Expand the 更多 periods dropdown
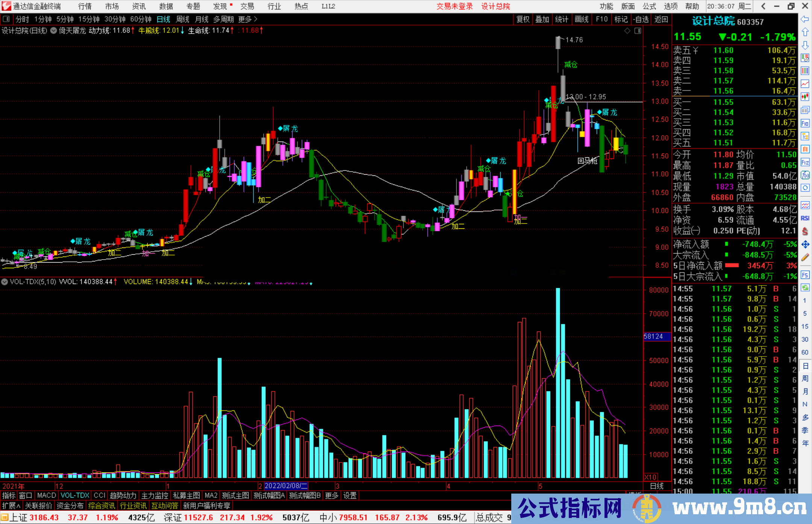This screenshot has height=524, width=812. coord(247,19)
